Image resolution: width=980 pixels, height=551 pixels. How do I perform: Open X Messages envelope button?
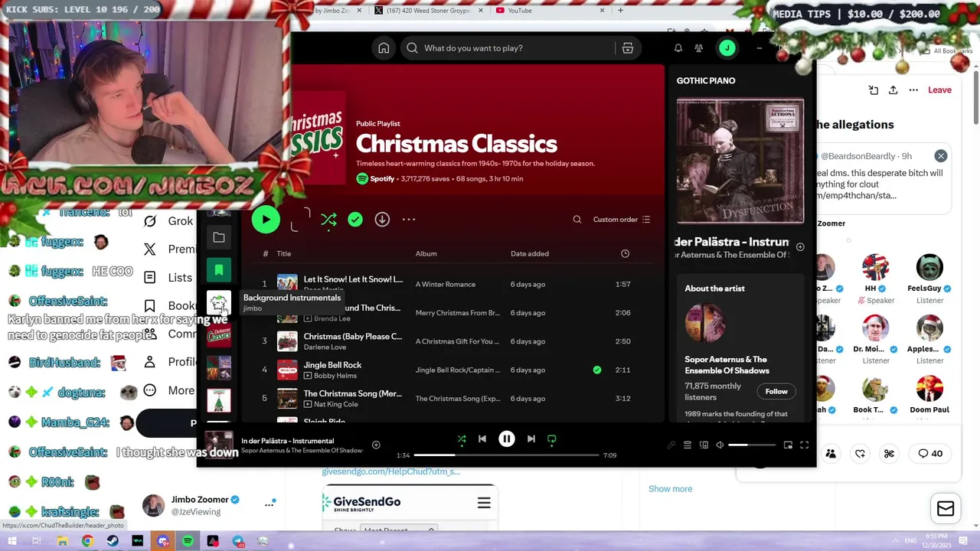click(946, 508)
